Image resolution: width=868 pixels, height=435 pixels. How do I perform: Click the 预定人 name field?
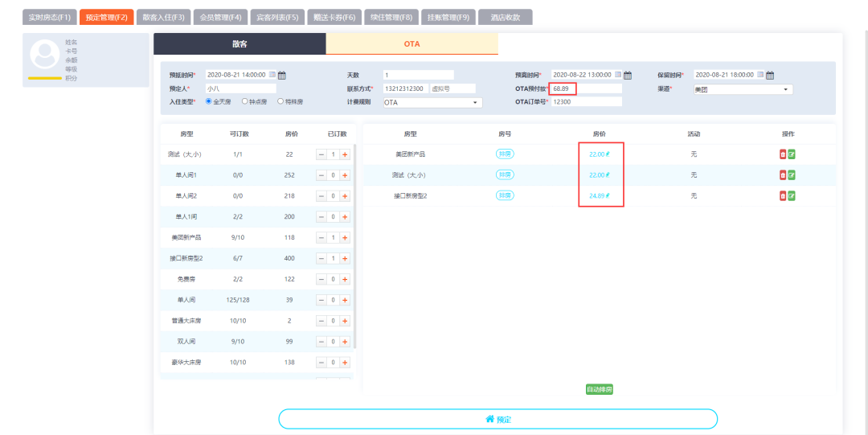point(240,88)
